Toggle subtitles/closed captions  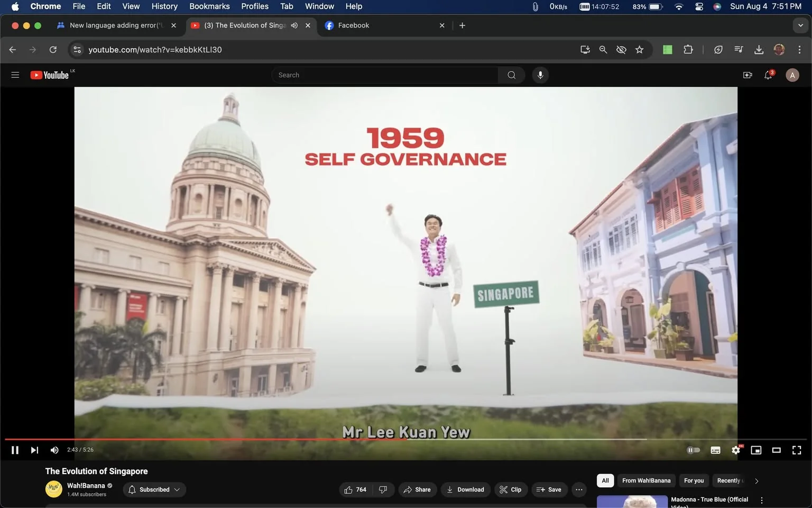[x=715, y=450]
